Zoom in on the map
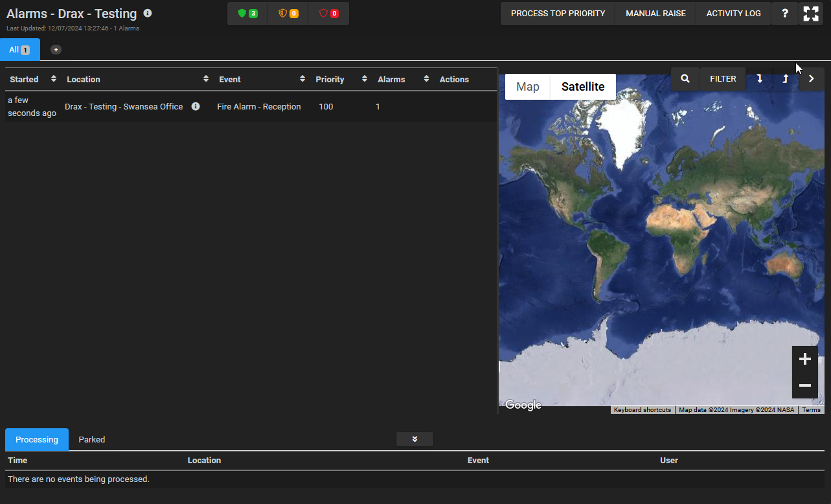This screenshot has width=831, height=504. point(805,359)
